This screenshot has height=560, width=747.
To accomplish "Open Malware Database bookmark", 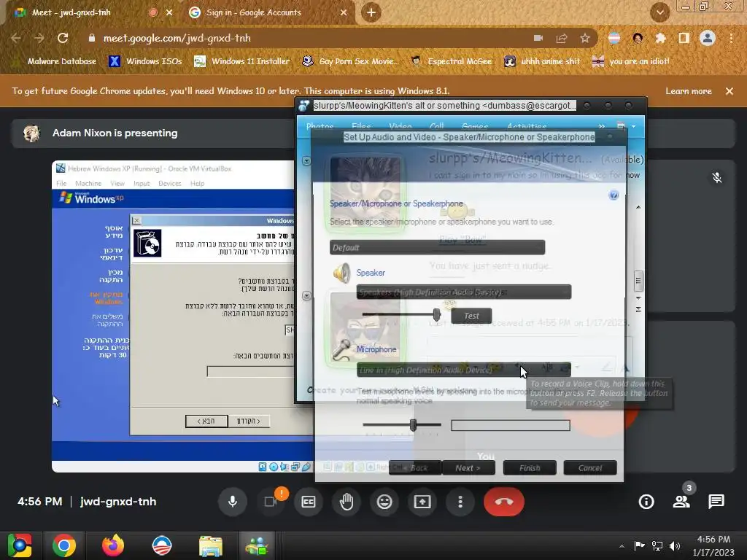I will (55, 61).
